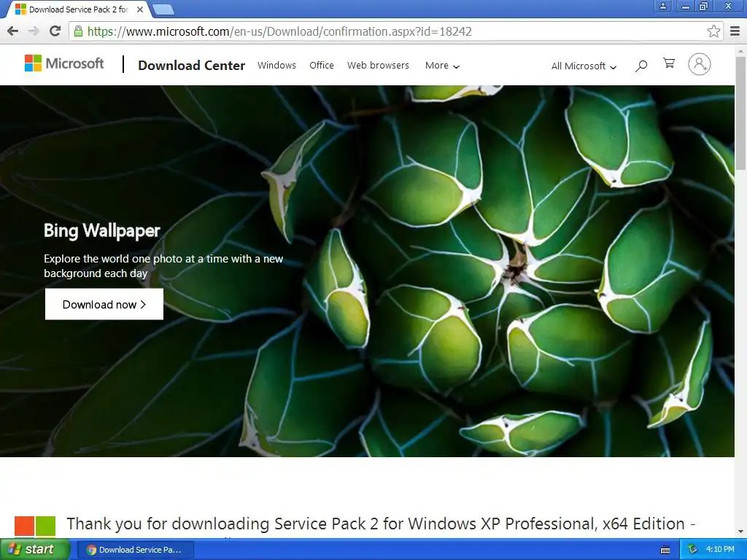Go back with the browser back arrow

point(13,31)
